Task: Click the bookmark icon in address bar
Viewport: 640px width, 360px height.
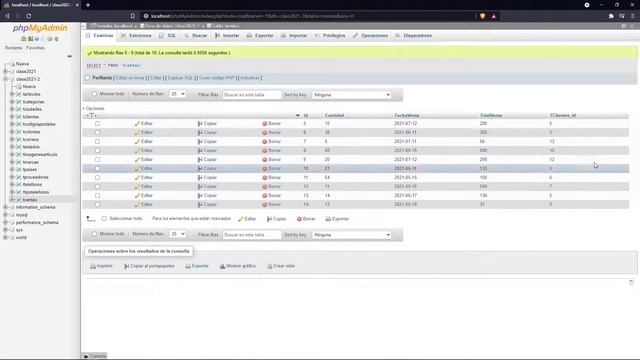Action: tap(133, 16)
